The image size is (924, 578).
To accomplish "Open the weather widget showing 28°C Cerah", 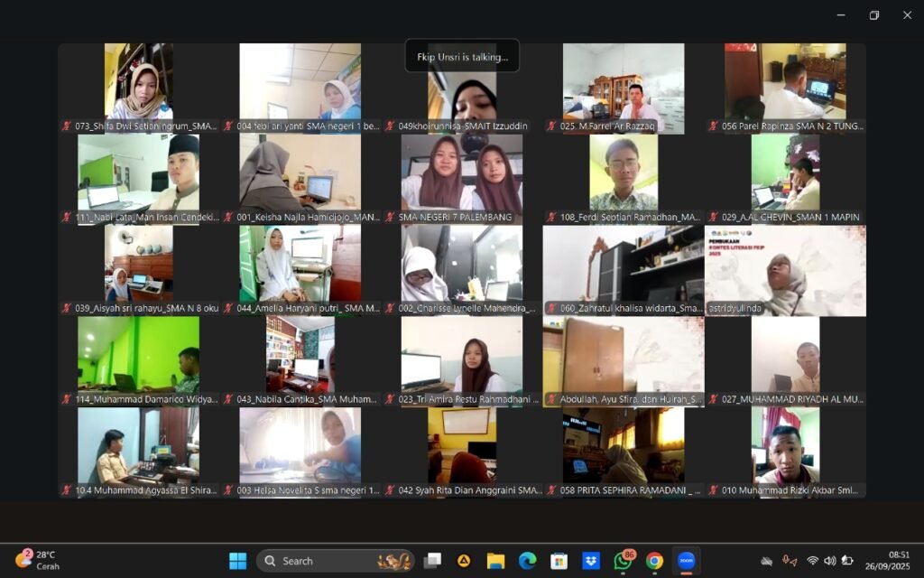I will pos(36,560).
